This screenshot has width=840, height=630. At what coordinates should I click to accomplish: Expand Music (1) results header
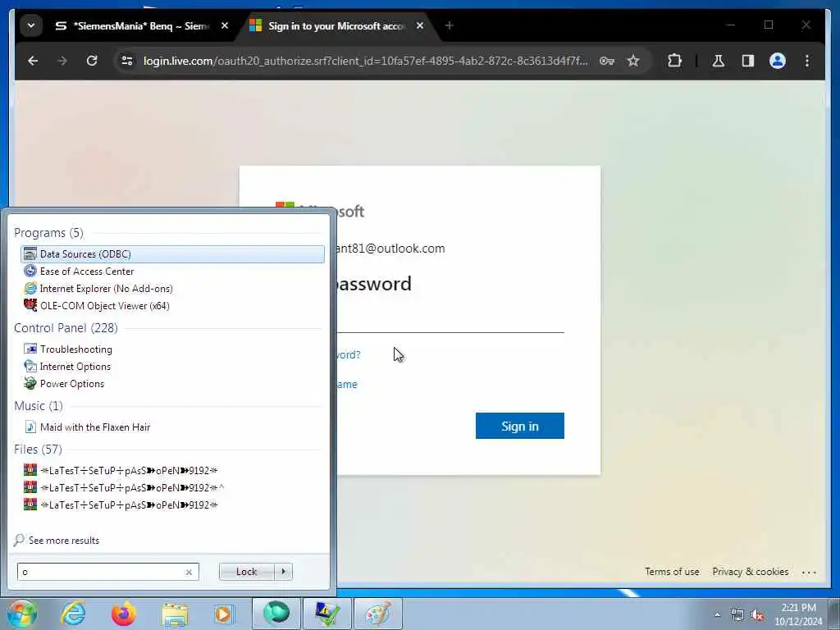(39, 406)
